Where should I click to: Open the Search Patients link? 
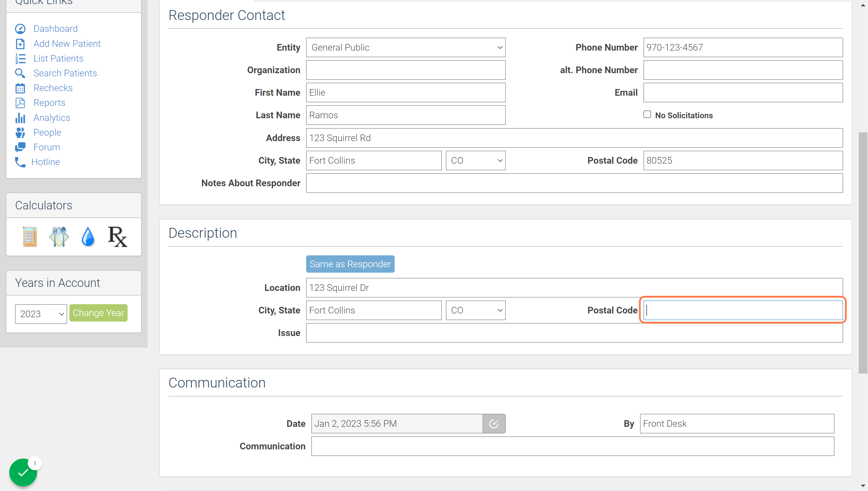point(65,73)
